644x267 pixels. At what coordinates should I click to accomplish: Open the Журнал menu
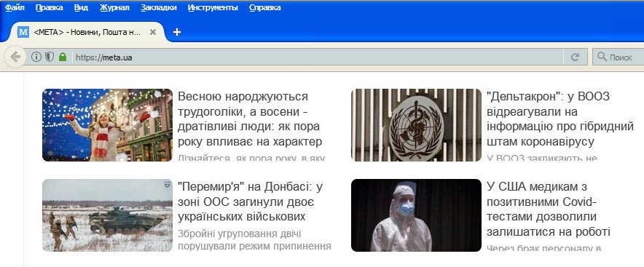coord(114,7)
